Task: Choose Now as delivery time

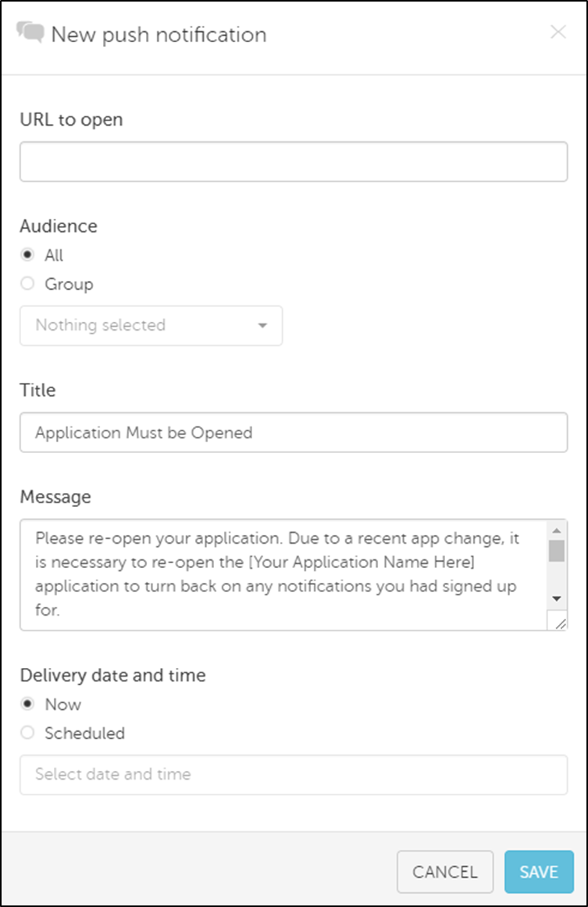Action: pyautogui.click(x=27, y=704)
